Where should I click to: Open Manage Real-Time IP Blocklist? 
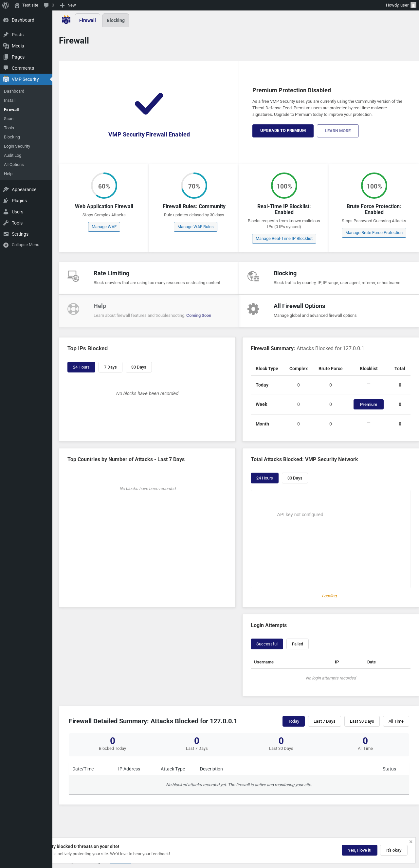284,239
